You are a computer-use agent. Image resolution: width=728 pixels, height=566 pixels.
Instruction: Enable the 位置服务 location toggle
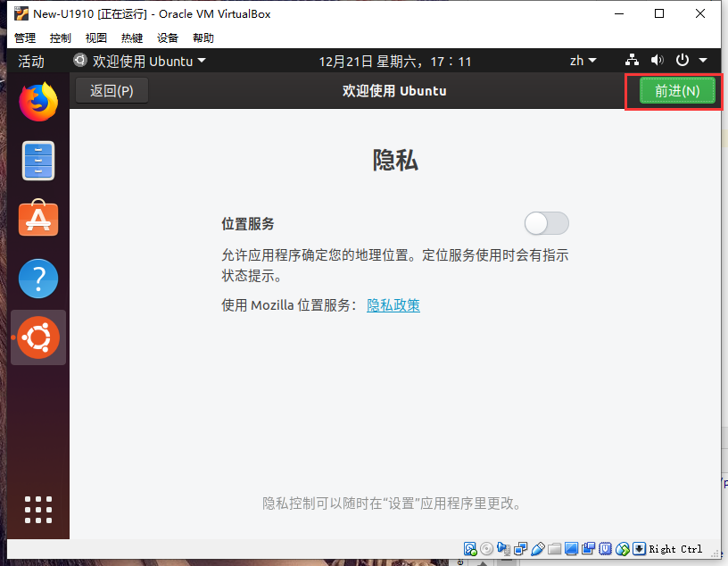coord(546,223)
